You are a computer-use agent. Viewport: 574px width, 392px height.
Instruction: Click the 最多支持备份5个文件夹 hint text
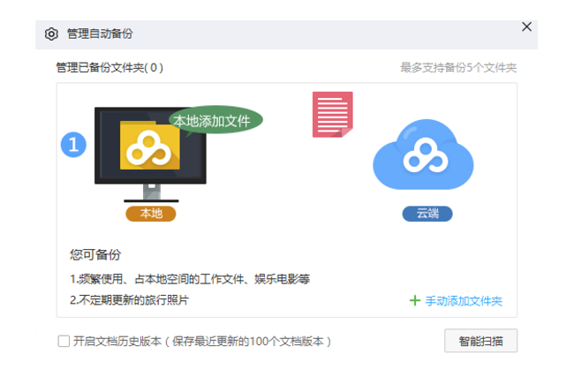(x=458, y=68)
